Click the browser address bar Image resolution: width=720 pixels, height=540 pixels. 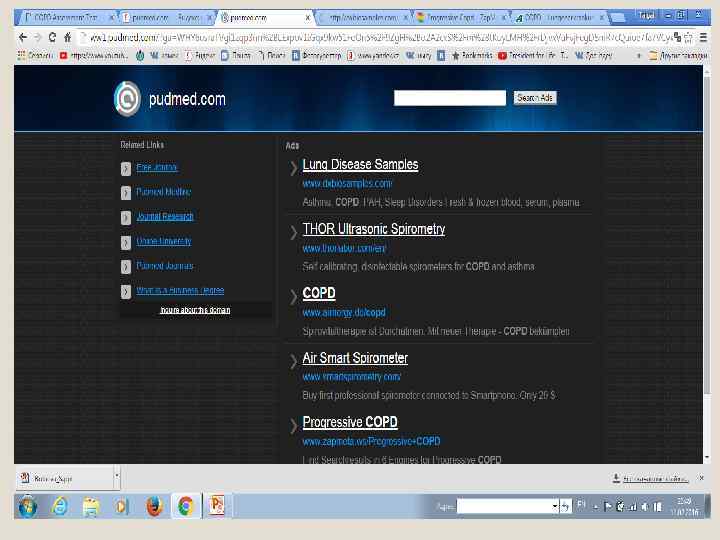[377, 38]
